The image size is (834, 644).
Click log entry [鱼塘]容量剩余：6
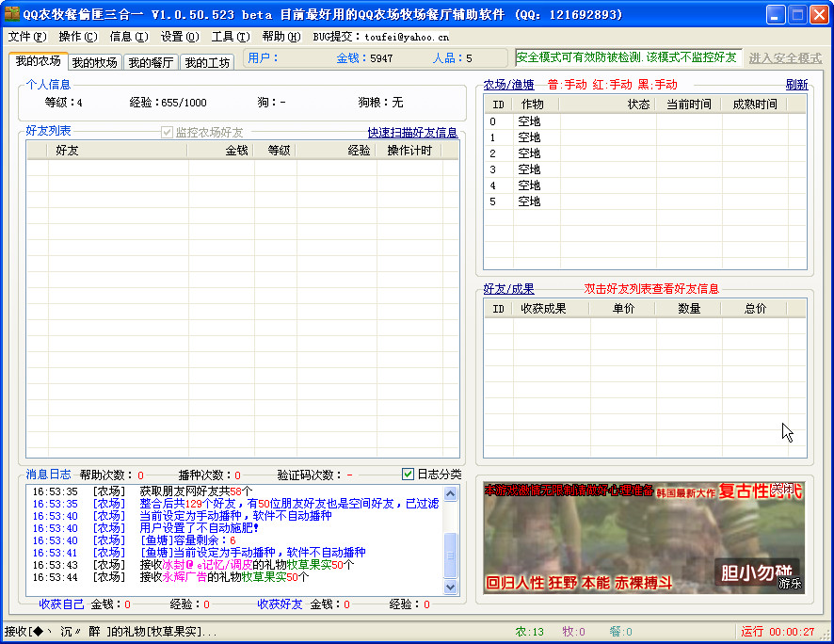point(187,539)
